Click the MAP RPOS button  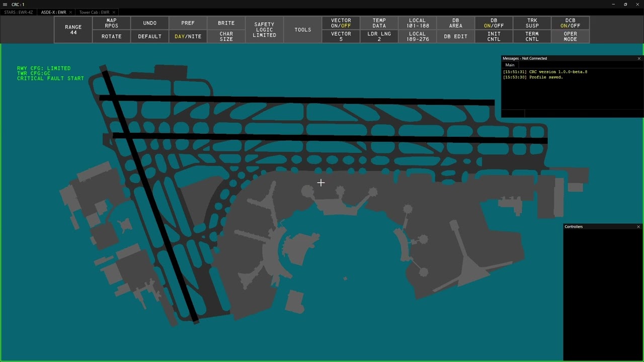pyautogui.click(x=111, y=23)
